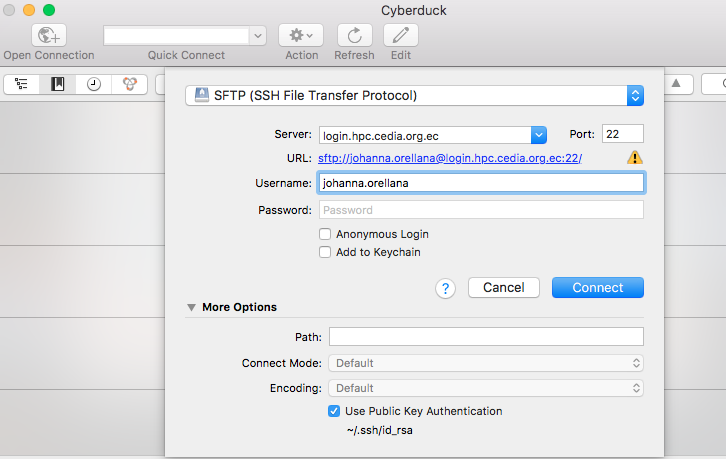Enable the Anonymous Login checkbox

(x=325, y=234)
